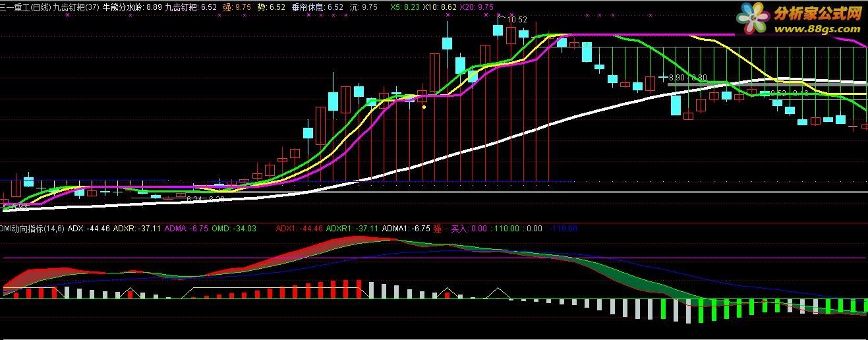Click the 牛熊分水岭: 8.89 value

pos(131,7)
